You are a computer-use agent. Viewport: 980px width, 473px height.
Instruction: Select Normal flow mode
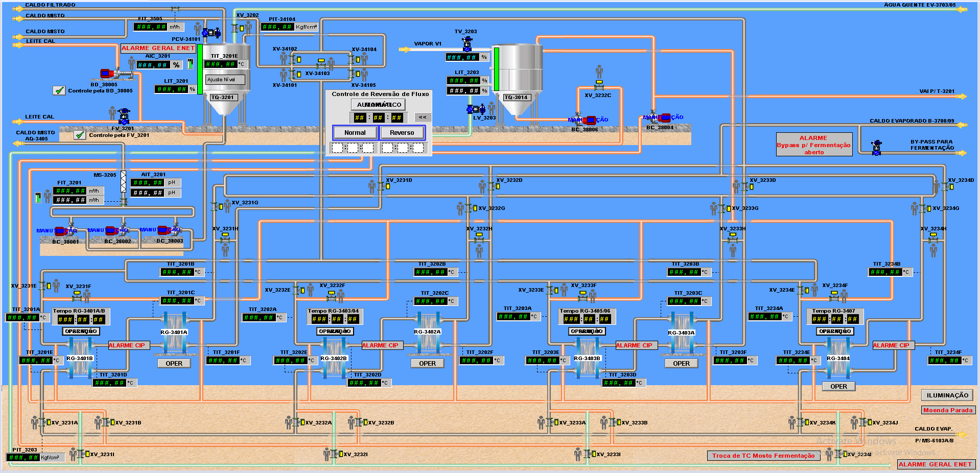(x=355, y=133)
